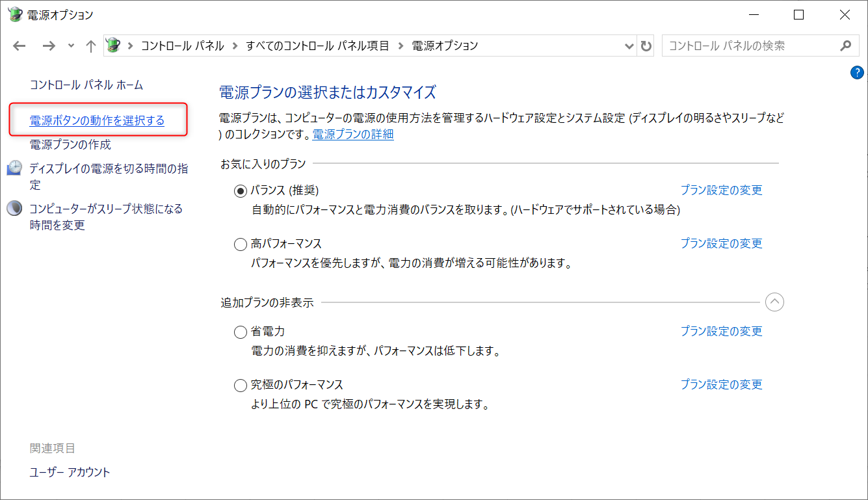Viewport: 868px width, 500px height.
Task: Open the 電源プランの詳細 link
Action: tap(353, 135)
